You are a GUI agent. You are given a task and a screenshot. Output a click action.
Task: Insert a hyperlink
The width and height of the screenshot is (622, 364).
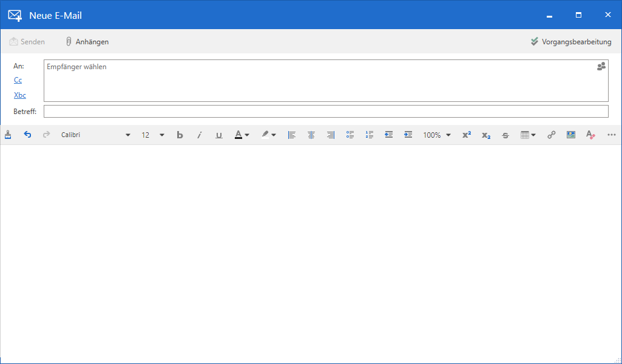[x=551, y=135]
